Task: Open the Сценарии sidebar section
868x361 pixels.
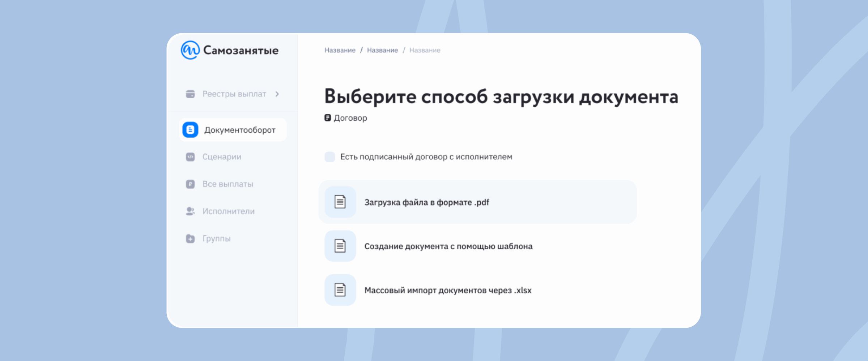Action: click(x=222, y=157)
